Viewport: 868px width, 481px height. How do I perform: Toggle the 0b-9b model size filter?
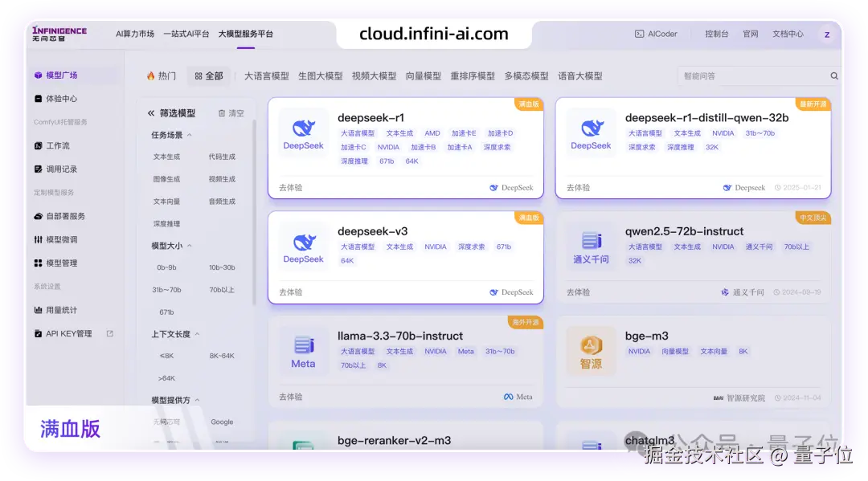tap(166, 267)
